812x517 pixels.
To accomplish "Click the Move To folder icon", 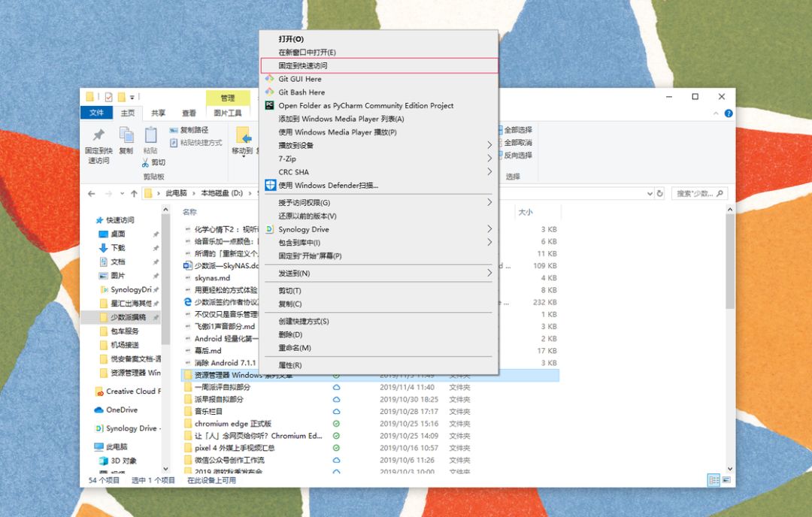I will coord(244,135).
